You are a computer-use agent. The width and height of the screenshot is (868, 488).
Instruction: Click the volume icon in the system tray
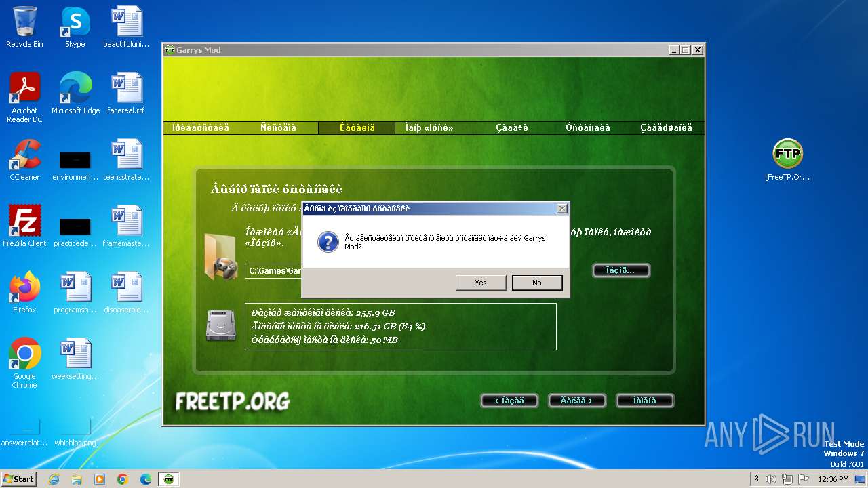[x=771, y=479]
